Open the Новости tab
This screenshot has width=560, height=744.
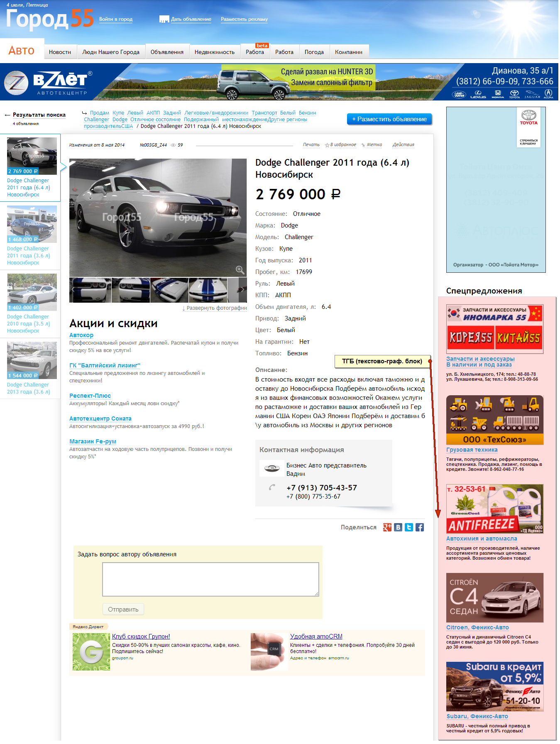[x=60, y=52]
